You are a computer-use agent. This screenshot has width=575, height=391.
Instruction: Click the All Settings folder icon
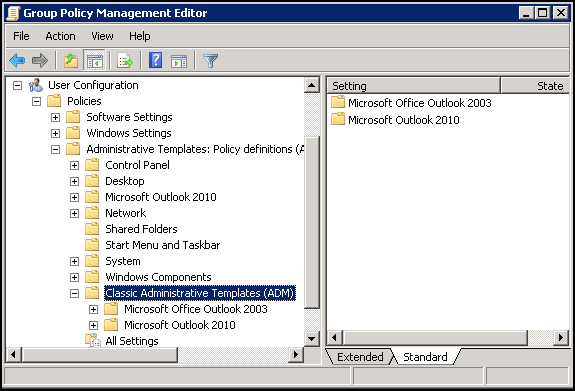tap(92, 340)
